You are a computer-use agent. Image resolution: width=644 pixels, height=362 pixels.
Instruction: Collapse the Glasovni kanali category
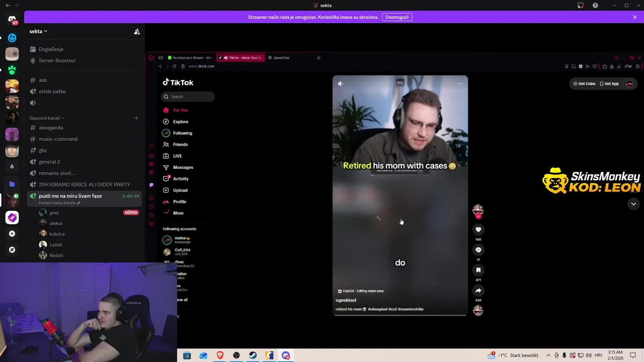coord(47,118)
